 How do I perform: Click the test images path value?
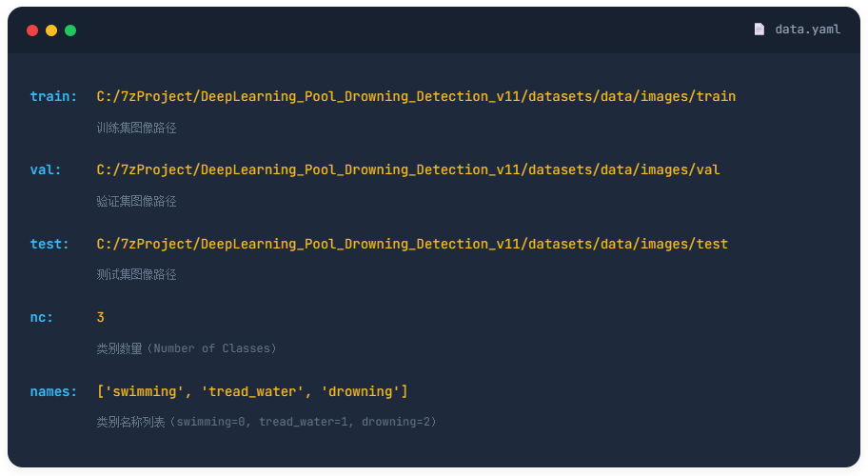412,244
